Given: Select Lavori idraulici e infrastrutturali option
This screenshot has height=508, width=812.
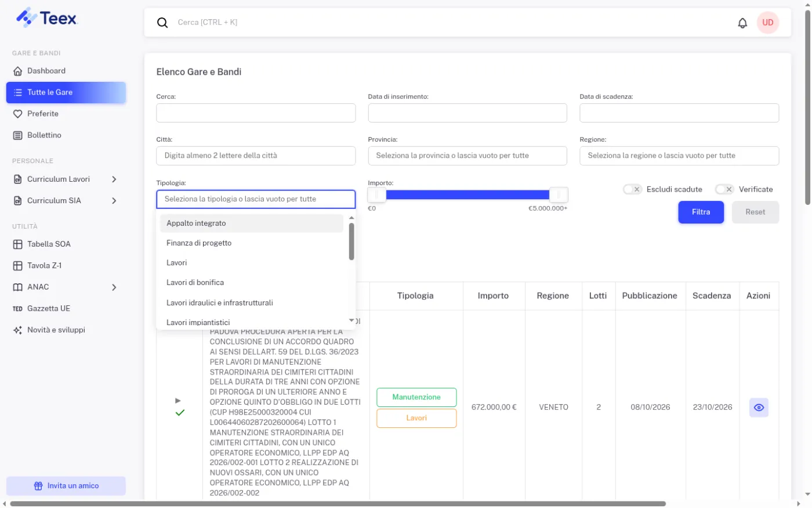Looking at the screenshot, I should click(x=252, y=303).
